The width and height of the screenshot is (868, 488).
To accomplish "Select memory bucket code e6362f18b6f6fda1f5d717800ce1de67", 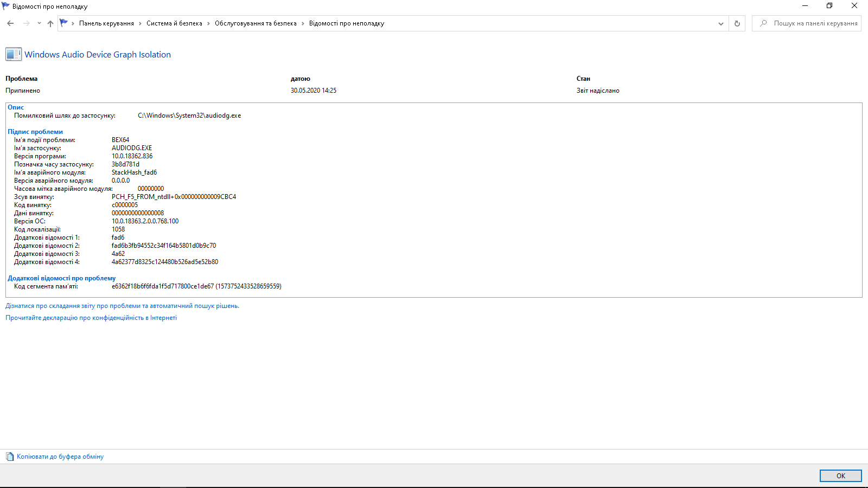I will (x=163, y=286).
